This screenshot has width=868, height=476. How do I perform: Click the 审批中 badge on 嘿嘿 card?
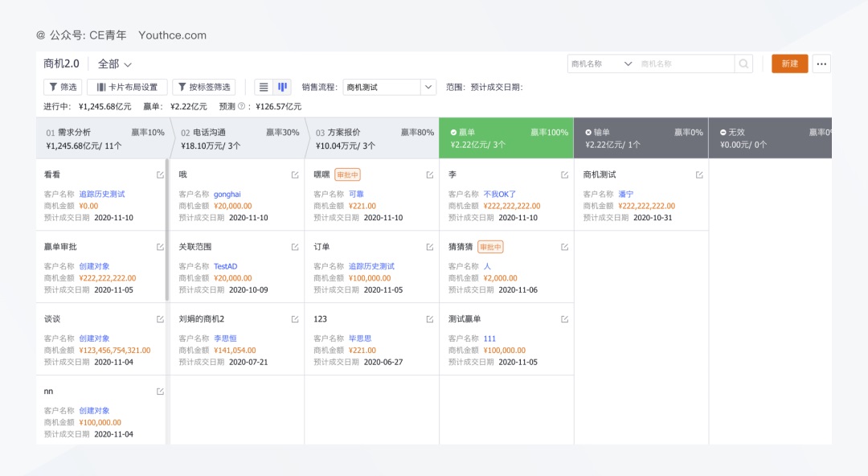348,174
